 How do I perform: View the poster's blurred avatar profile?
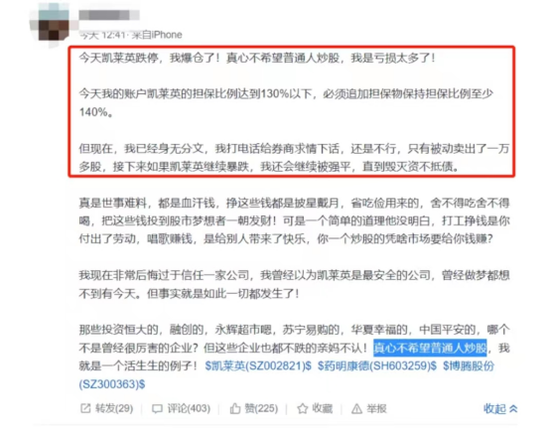(54, 25)
